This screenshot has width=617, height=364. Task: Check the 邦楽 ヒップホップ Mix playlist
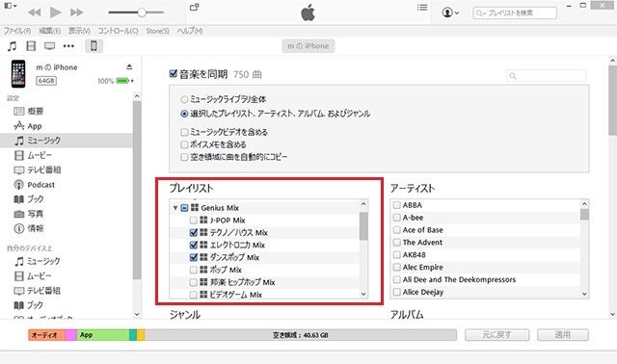tap(193, 282)
